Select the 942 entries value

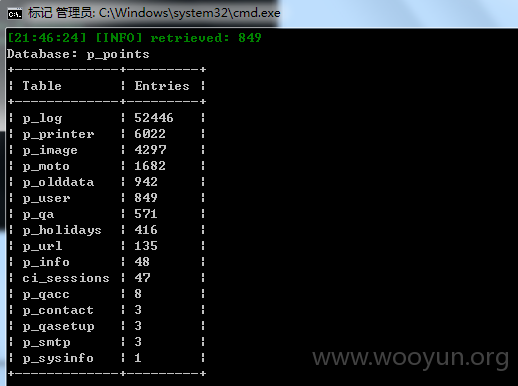[146, 182]
